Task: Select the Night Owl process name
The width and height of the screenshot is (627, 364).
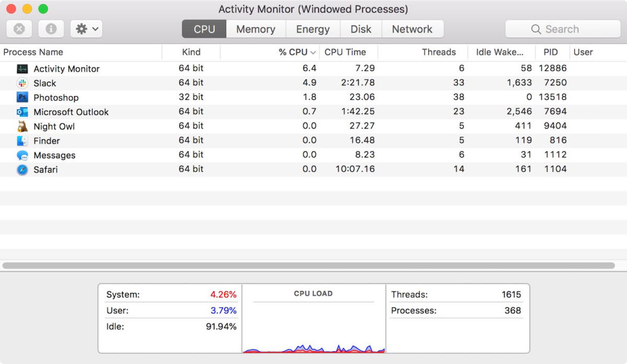Action: click(54, 126)
